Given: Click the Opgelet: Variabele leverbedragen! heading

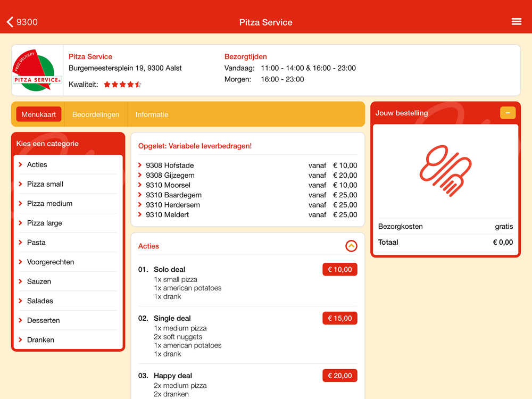Looking at the screenshot, I should coord(195,146).
